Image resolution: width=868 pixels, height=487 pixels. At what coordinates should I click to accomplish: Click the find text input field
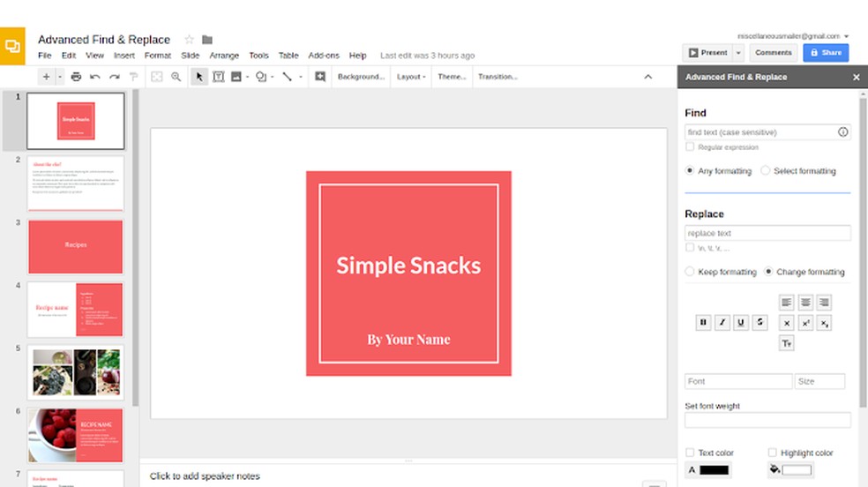[x=767, y=131]
